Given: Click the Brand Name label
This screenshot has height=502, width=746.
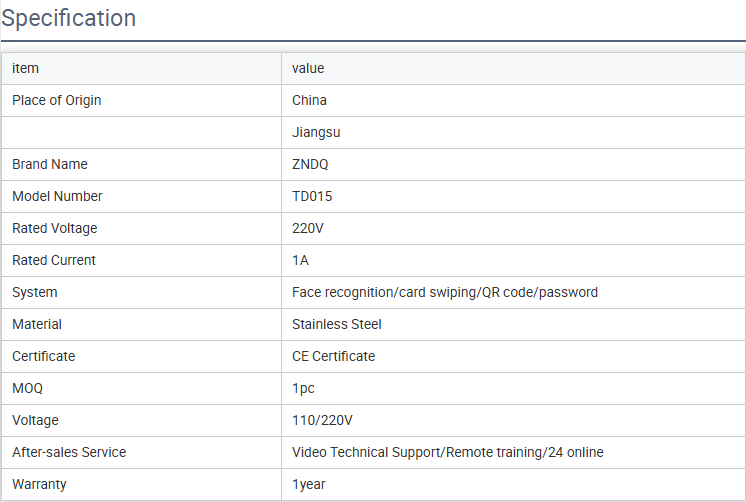Looking at the screenshot, I should 50,164.
